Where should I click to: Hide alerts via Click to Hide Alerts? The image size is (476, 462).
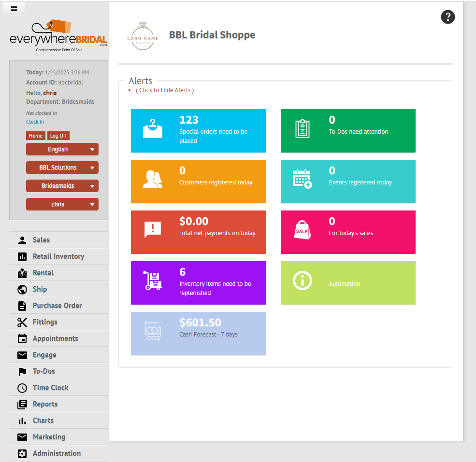click(x=165, y=90)
